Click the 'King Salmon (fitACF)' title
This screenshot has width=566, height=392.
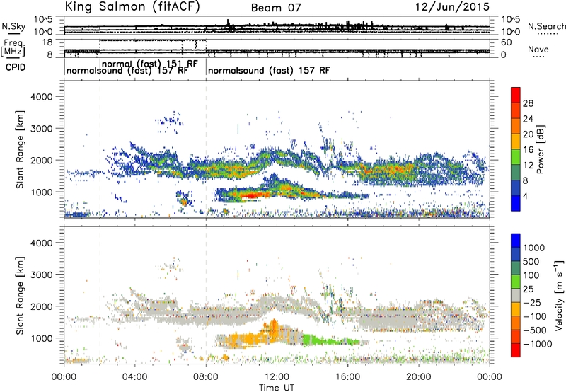point(132,6)
